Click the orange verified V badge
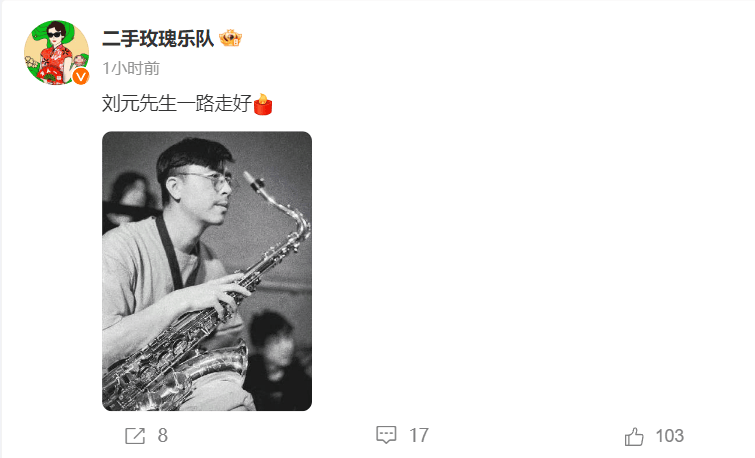The width and height of the screenshot is (755, 458). point(80,76)
